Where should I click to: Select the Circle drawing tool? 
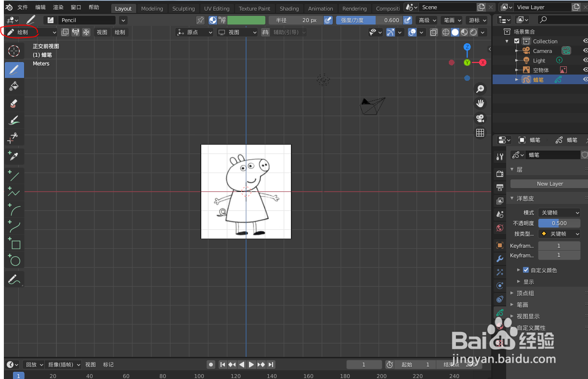click(14, 260)
